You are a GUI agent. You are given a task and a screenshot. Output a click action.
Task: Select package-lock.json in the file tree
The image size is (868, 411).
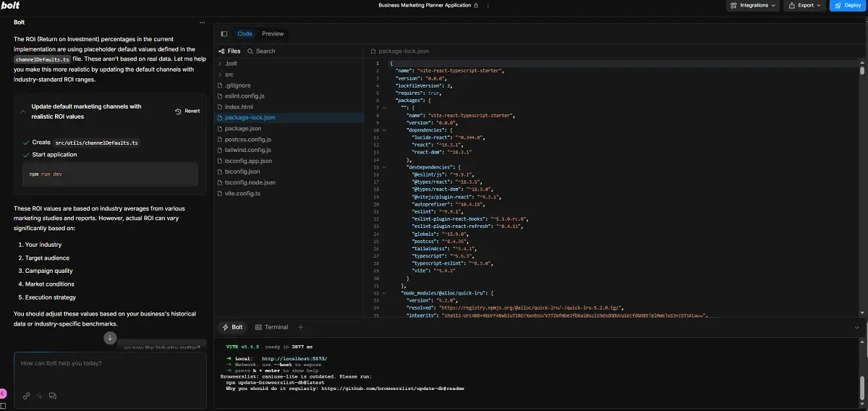(x=289, y=117)
